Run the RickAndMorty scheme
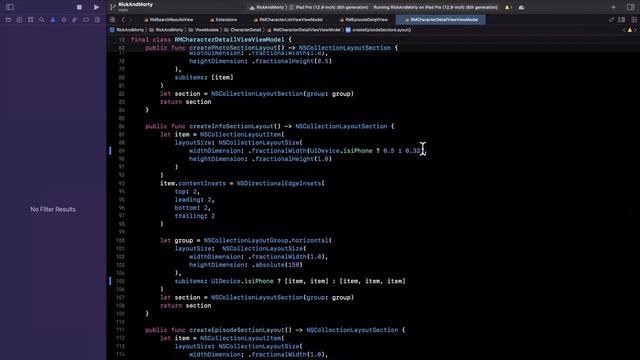This screenshot has height=360, width=640. [x=96, y=7]
